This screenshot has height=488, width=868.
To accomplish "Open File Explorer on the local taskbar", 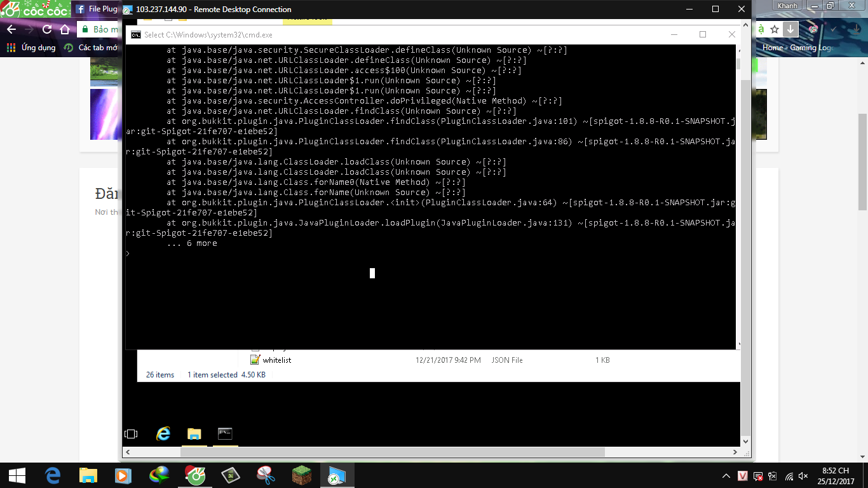I will coord(88,475).
